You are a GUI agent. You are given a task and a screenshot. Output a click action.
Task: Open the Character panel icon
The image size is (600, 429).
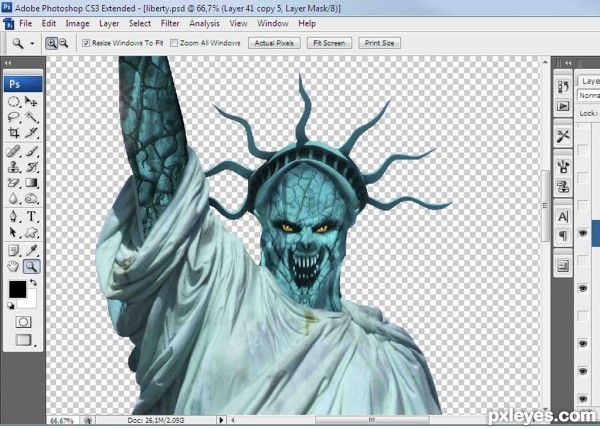pos(563,217)
